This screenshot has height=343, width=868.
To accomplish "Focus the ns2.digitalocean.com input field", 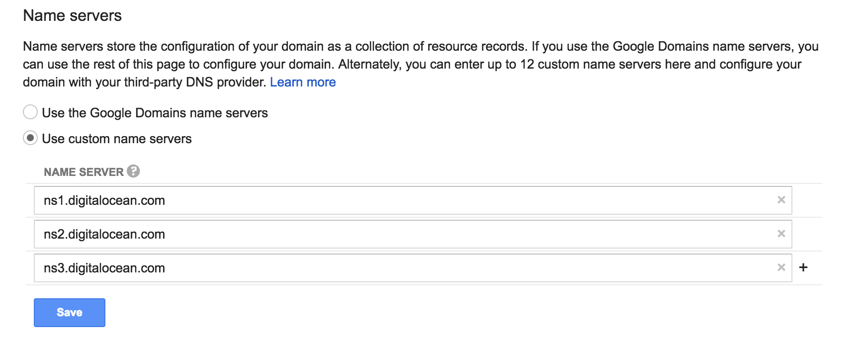I will (413, 234).
